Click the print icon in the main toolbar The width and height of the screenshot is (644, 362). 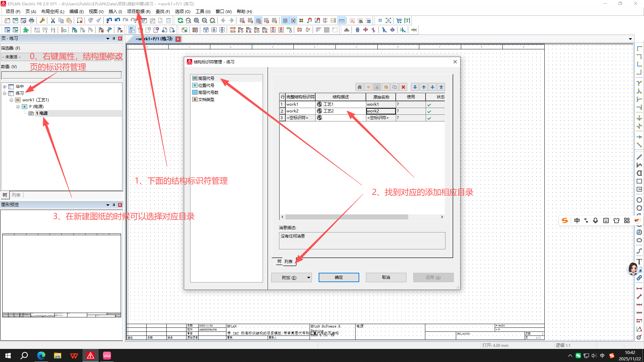(32, 21)
